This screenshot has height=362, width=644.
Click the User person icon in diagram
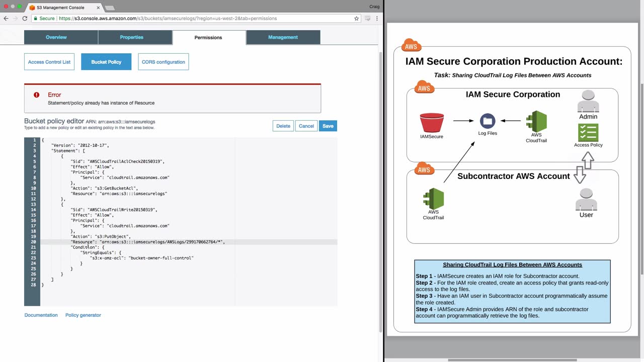586,200
